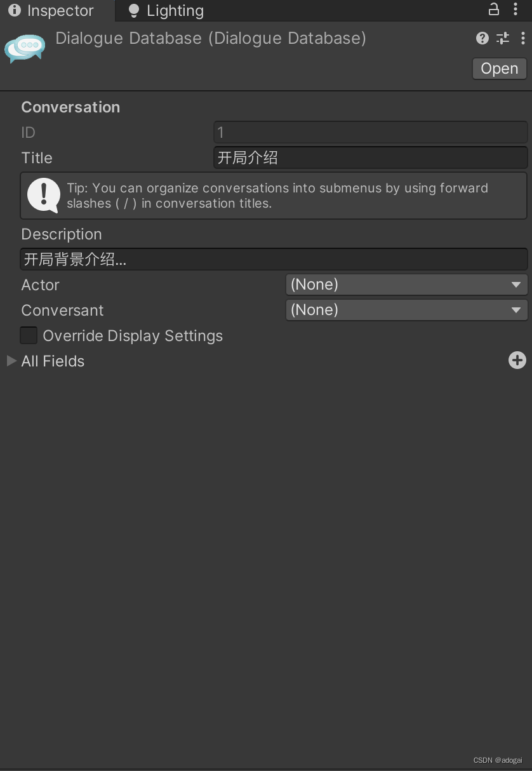Click the Title field containing 开局介绍
This screenshot has width=532, height=771.
pyautogui.click(x=370, y=158)
